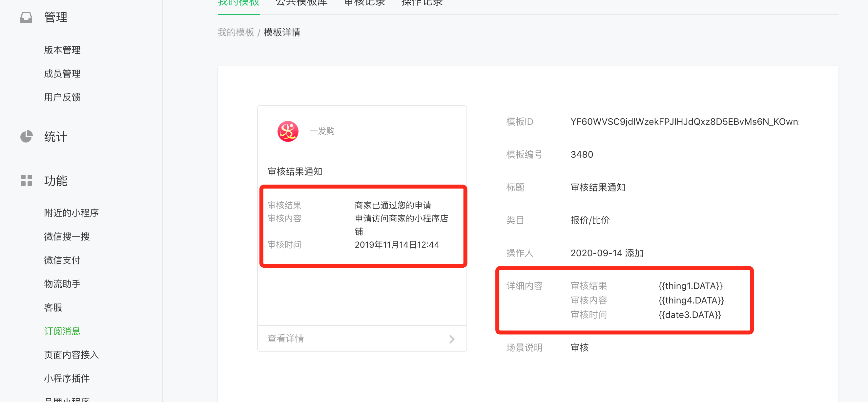Click 查看详情 link in preview card

(x=286, y=338)
